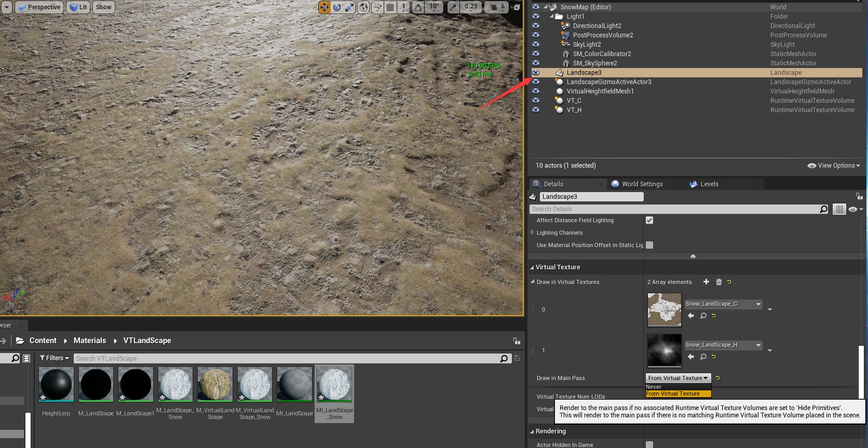Viewport: 868px width, 448px height.
Task: Use selected asset for Snow_LandScape_H slot
Action: pos(691,357)
